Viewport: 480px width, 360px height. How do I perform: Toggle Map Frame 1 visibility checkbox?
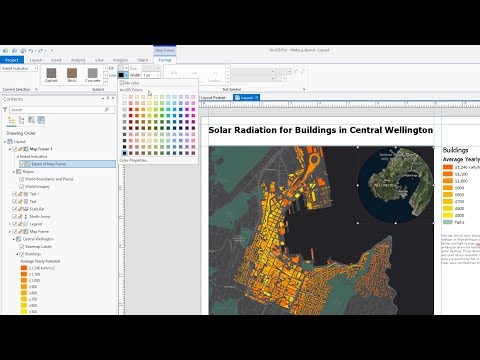click(15, 149)
